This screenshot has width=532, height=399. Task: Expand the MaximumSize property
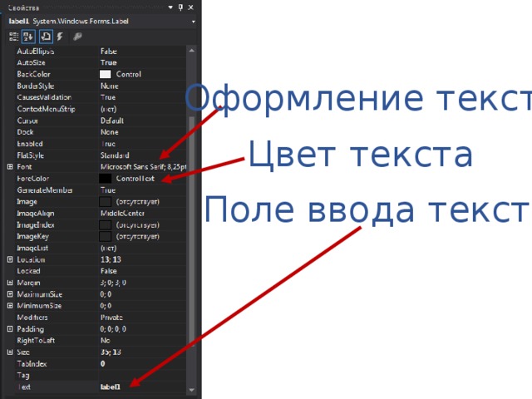tap(10, 294)
